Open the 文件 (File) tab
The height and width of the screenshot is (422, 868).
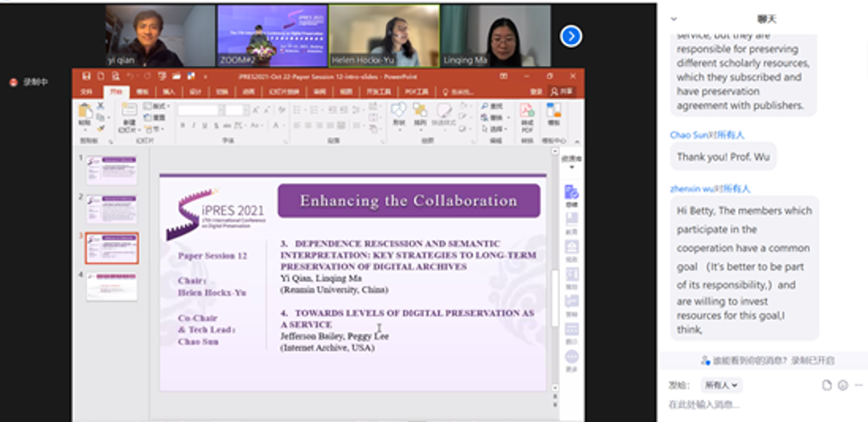point(87,92)
